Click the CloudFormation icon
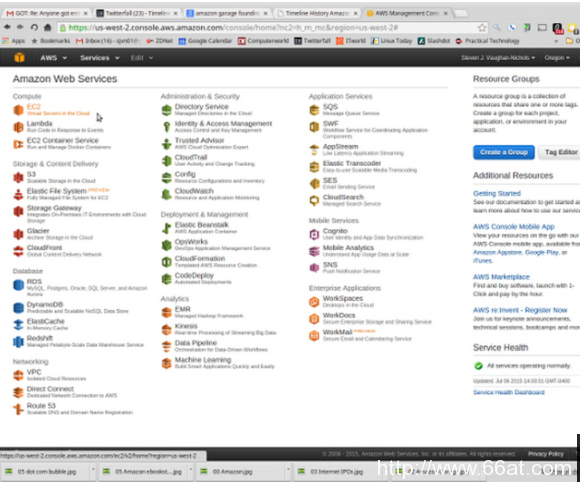The width and height of the screenshot is (580, 483). (x=167, y=262)
